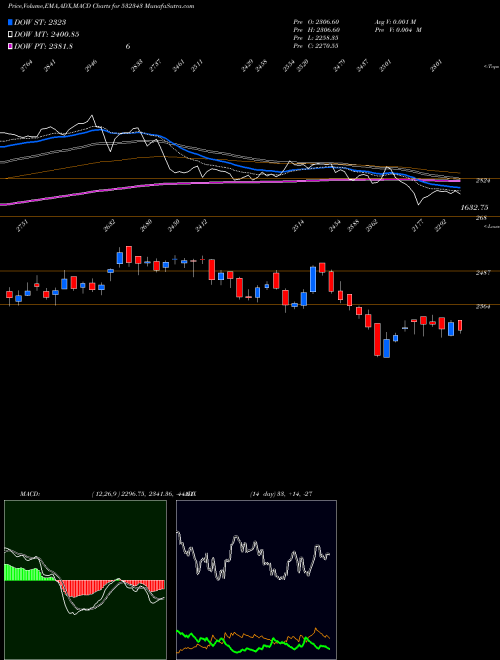500x660 pixels.
Task: Click the 'Pre C: 2270.55' value
Action: coord(316,46)
